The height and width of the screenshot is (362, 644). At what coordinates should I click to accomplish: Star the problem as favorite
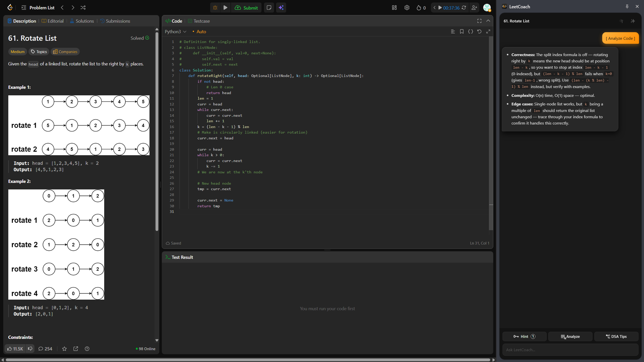[64, 349]
